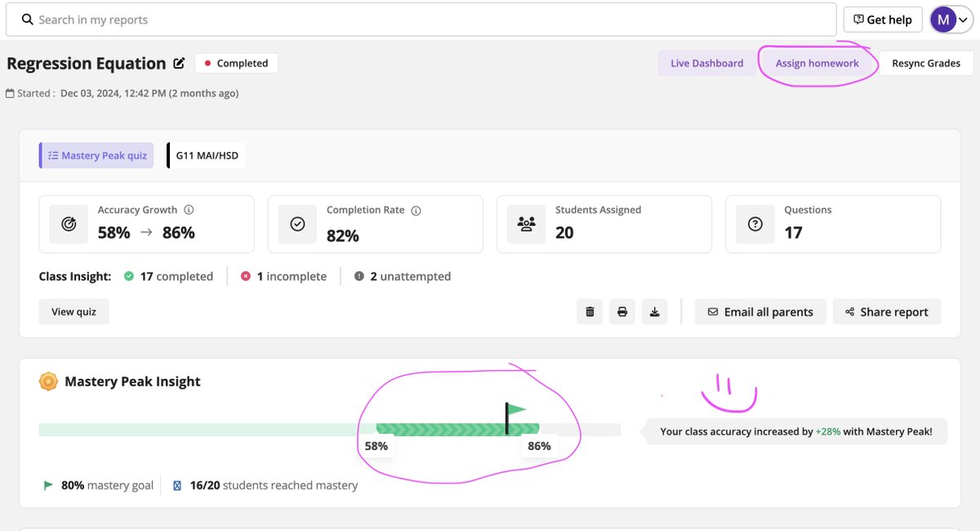Image resolution: width=980 pixels, height=531 pixels.
Task: Click Email all parents button
Action: point(760,311)
